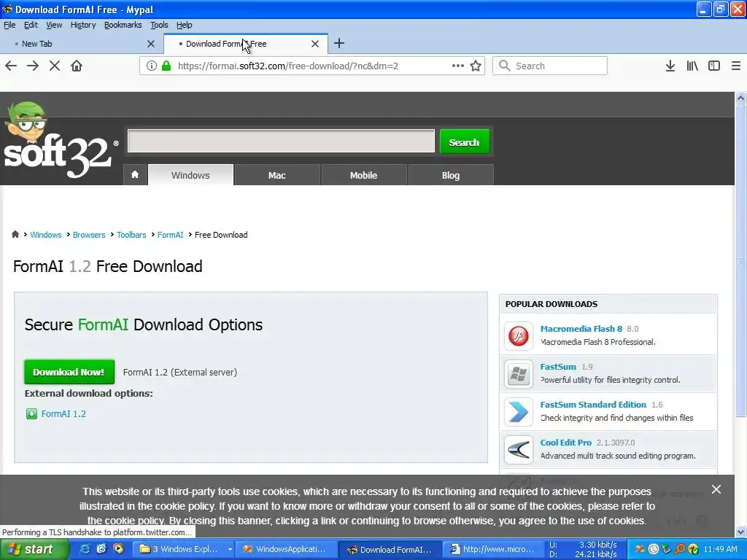Open the downloads panel arrow

coord(670,66)
